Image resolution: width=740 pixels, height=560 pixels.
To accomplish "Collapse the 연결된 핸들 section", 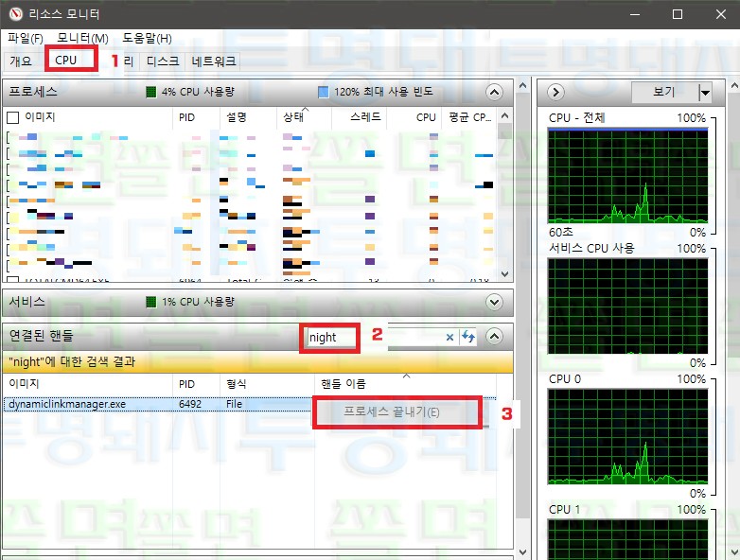I will click(494, 336).
